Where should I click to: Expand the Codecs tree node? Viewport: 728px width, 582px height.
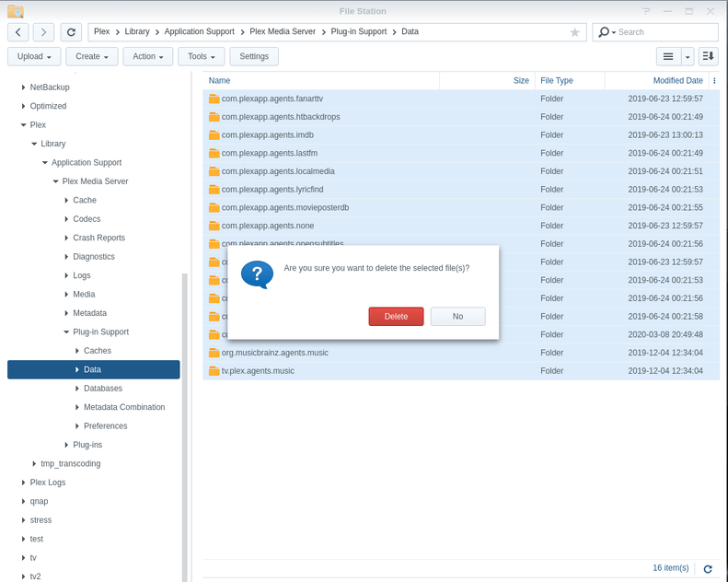[66, 219]
